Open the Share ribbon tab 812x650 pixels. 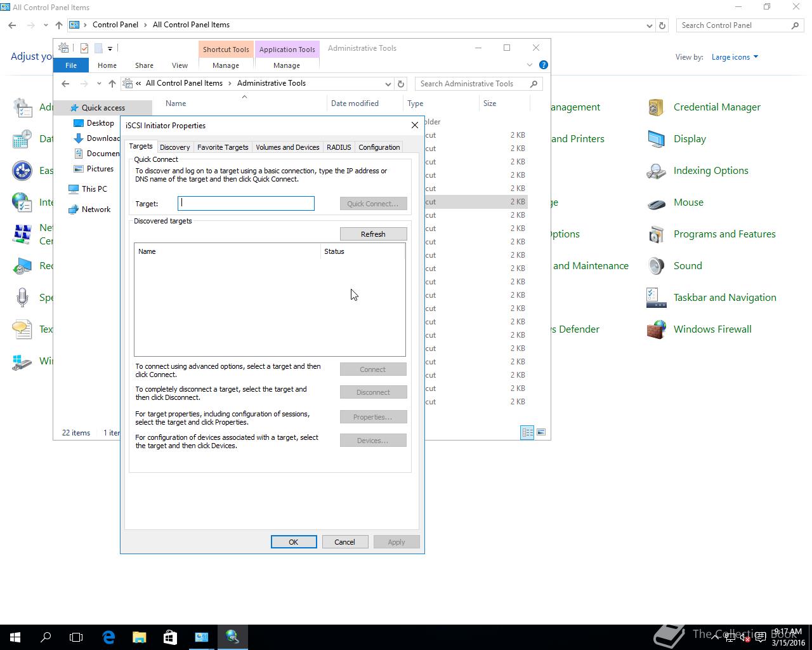tap(144, 65)
